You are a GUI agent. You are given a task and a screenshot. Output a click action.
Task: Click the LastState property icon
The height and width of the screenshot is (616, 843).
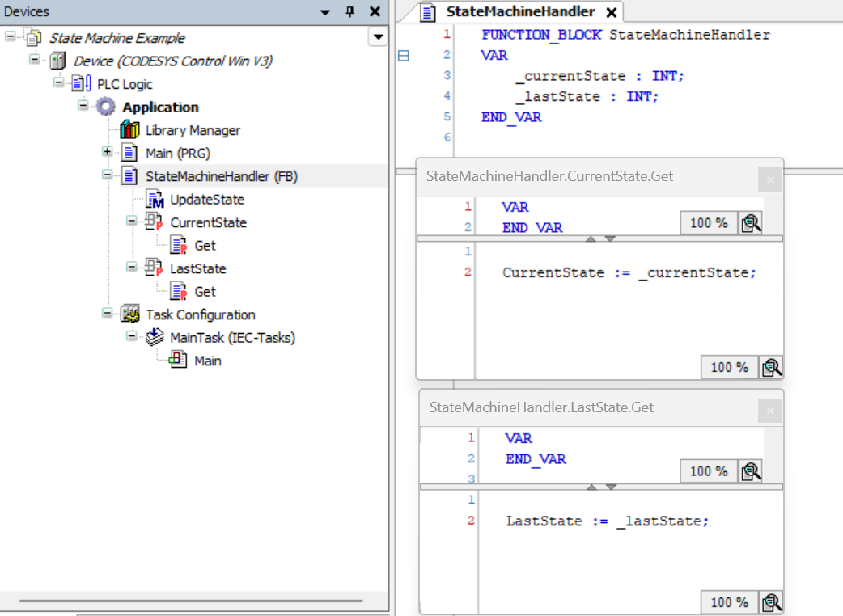pos(154,268)
